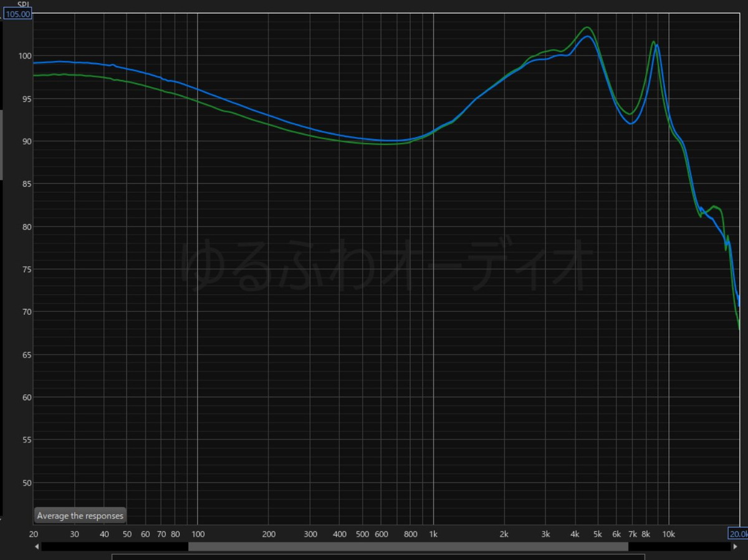The width and height of the screenshot is (748, 560).
Task: Click the 75 label on the SPL axis
Action: 27,269
